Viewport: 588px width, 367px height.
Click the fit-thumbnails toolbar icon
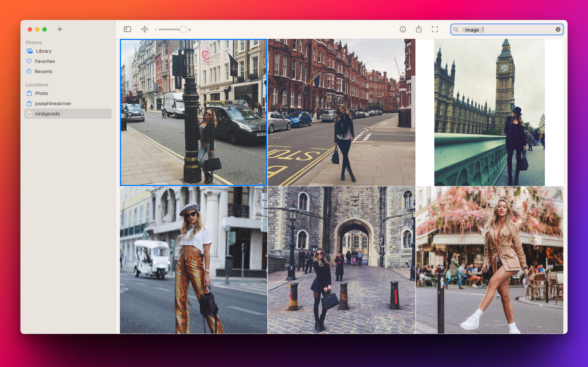[x=145, y=29]
